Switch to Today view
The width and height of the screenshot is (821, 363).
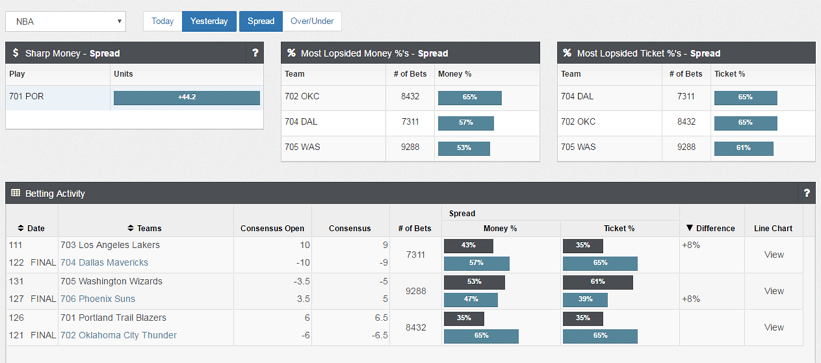point(163,21)
